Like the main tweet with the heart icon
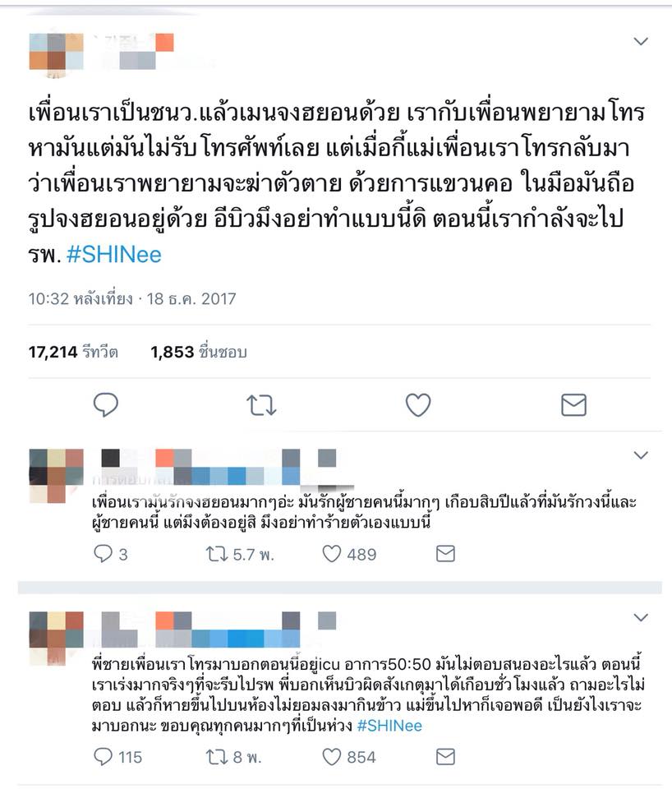Image resolution: width=672 pixels, height=789 pixels. point(418,405)
